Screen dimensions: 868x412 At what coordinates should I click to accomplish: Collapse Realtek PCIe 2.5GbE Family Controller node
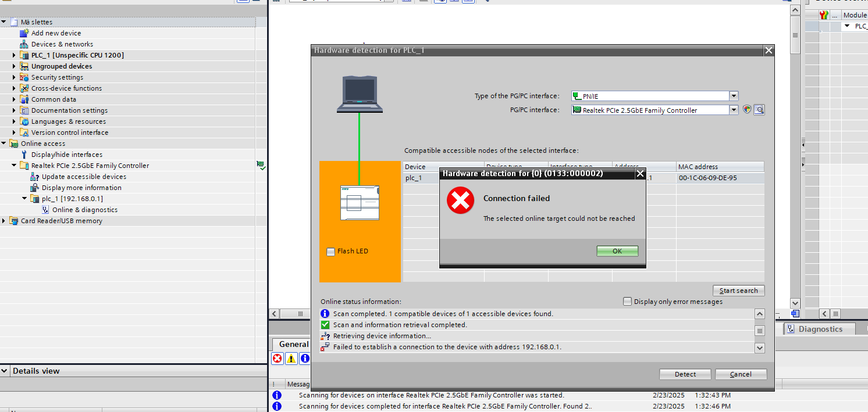click(x=14, y=166)
